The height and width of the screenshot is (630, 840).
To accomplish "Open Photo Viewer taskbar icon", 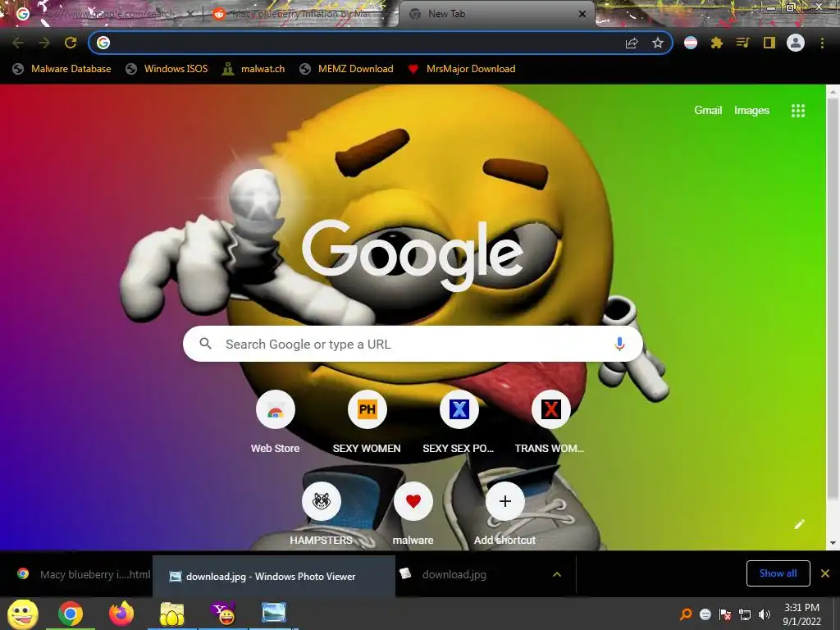I will (274, 614).
